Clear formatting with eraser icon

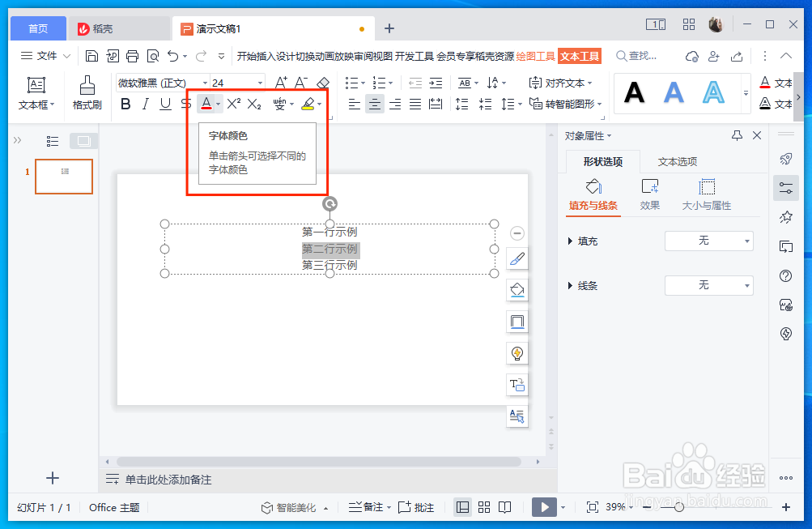click(323, 83)
